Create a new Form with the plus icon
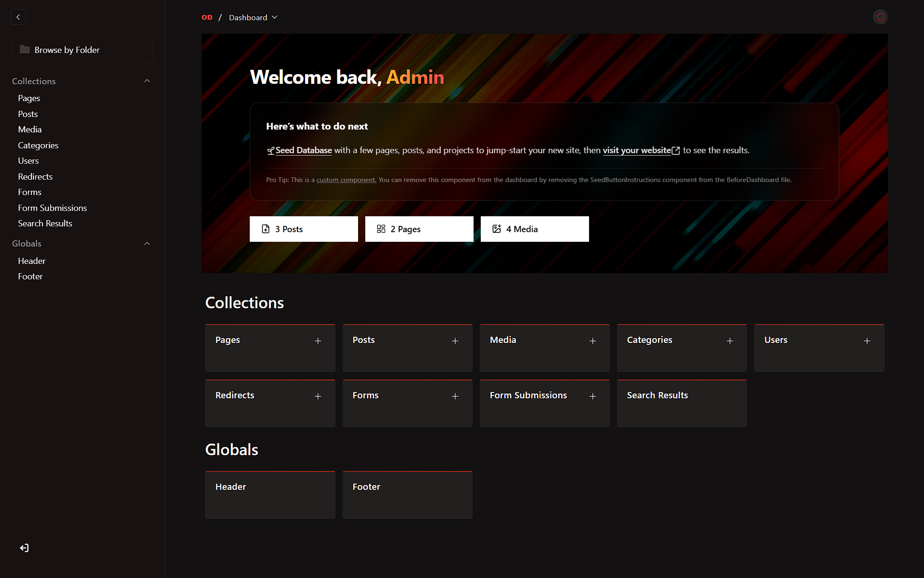This screenshot has width=924, height=578. (455, 396)
